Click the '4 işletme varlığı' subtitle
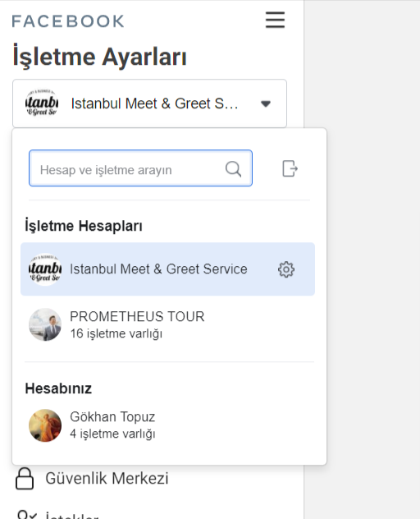Viewport: 420px width, 519px height. pyautogui.click(x=112, y=434)
